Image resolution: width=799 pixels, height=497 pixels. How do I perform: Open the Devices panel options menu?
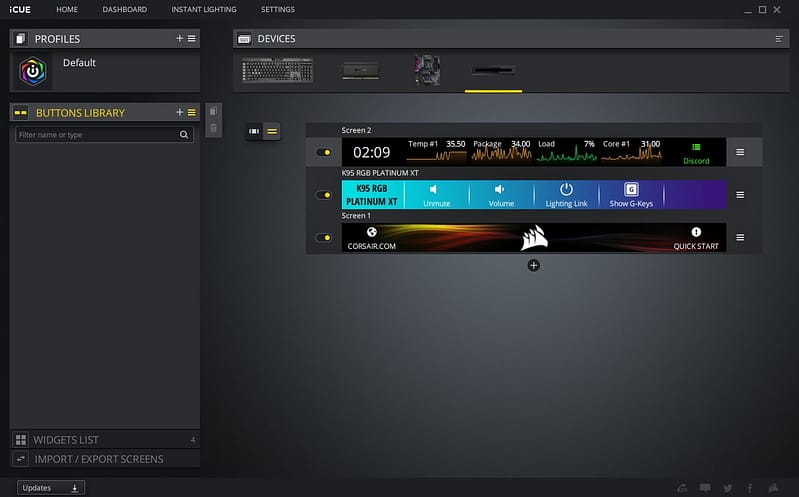coord(779,39)
